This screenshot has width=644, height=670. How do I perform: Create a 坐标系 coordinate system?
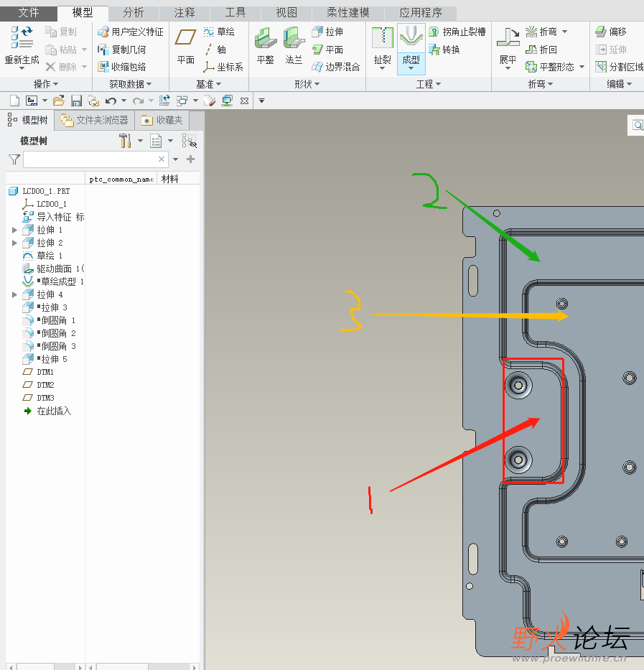pos(223,67)
